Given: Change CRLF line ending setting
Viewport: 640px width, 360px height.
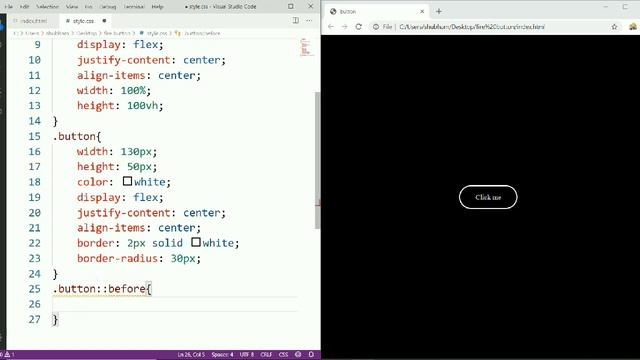Looking at the screenshot, I should pyautogui.click(x=266, y=354).
